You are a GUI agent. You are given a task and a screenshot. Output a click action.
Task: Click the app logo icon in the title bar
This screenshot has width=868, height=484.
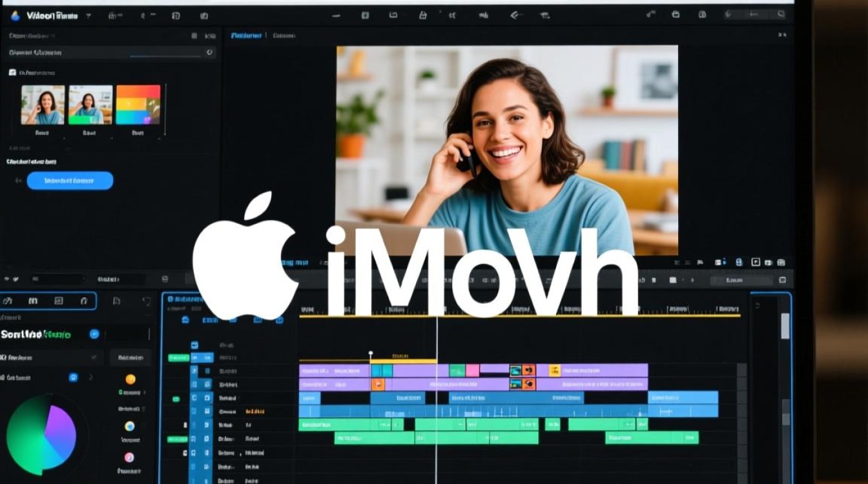pos(15,15)
